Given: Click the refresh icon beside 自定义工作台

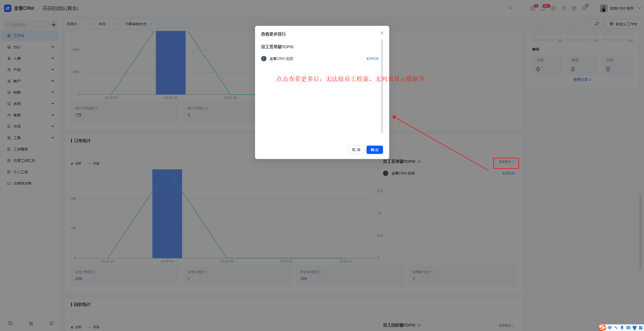Looking at the screenshot, I should point(597,24).
